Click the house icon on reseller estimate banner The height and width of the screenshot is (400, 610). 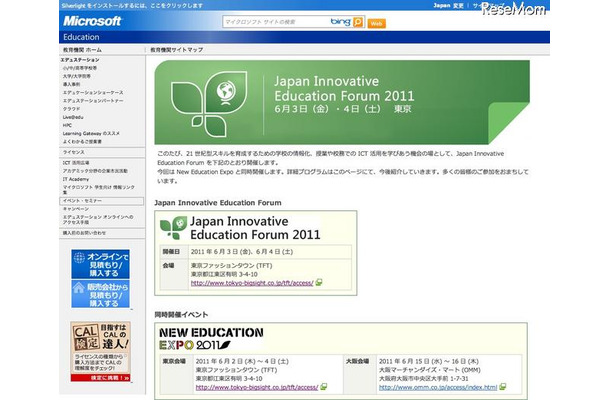coord(79,288)
